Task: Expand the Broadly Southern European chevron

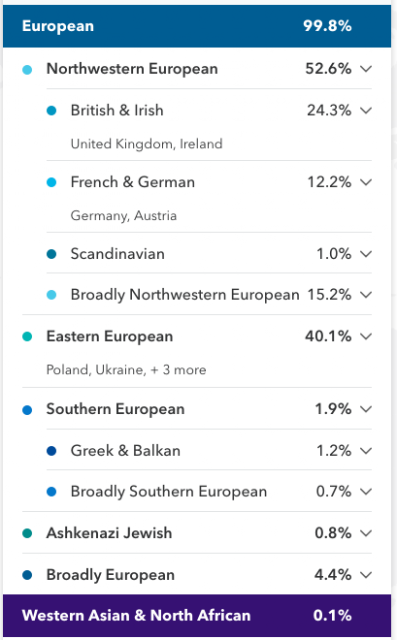Action: (366, 491)
